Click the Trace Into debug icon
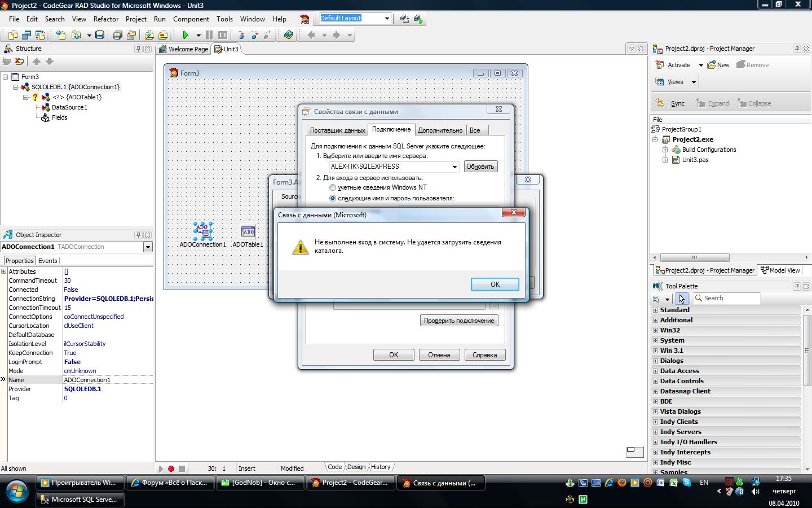This screenshot has height=508, width=812. (x=241, y=35)
